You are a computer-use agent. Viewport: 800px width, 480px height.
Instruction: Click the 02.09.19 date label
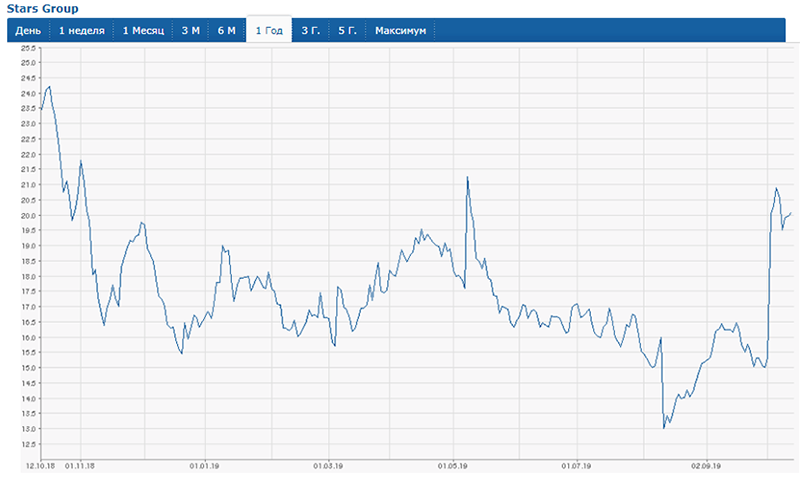(x=706, y=465)
